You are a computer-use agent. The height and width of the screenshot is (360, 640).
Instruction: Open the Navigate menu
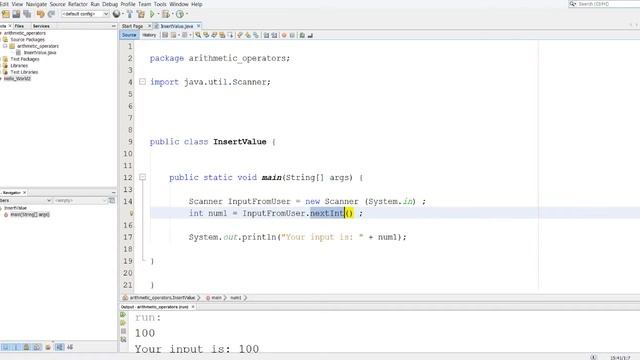coord(36,4)
